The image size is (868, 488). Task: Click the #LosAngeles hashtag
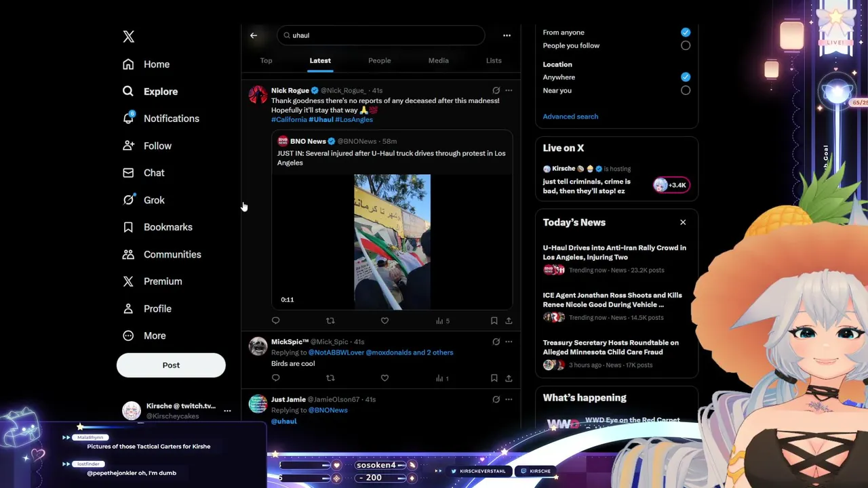click(354, 119)
